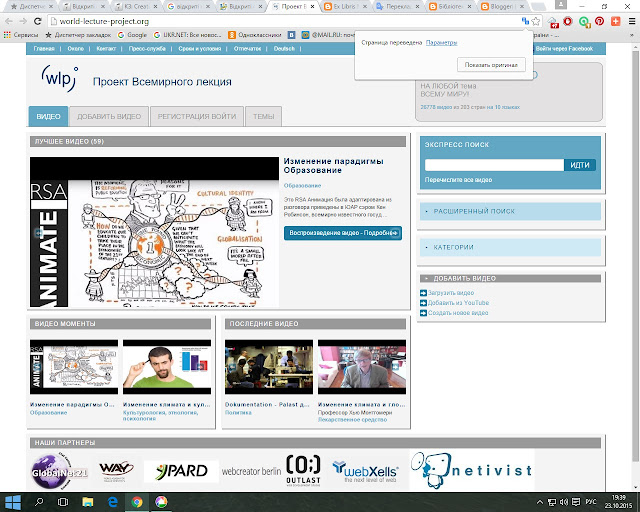Expand the КАТЕГОРИИ panel

(510, 247)
